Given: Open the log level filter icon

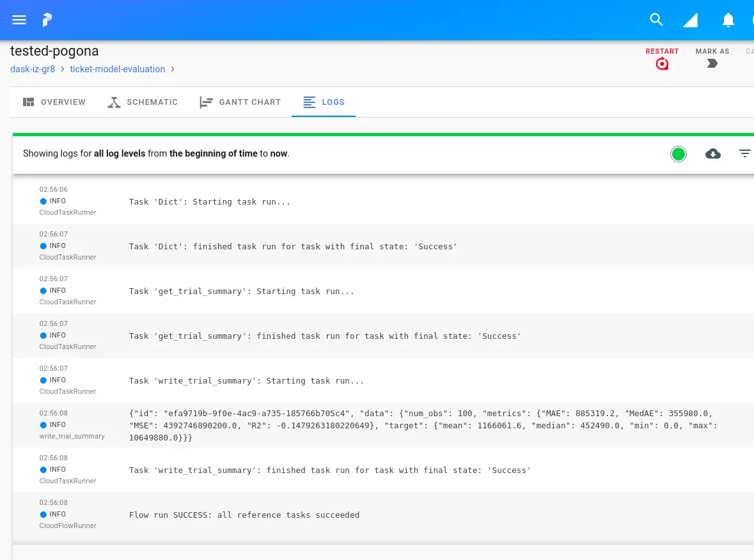Looking at the screenshot, I should point(745,153).
